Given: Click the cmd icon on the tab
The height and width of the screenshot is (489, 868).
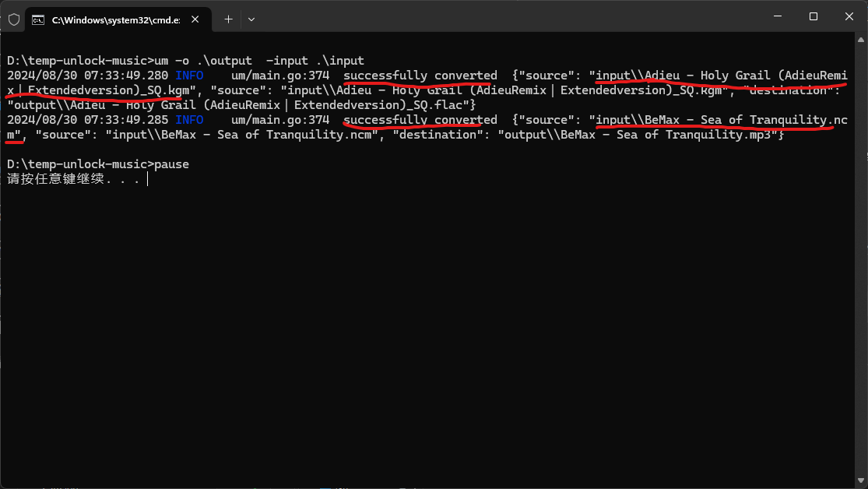Looking at the screenshot, I should click(38, 19).
